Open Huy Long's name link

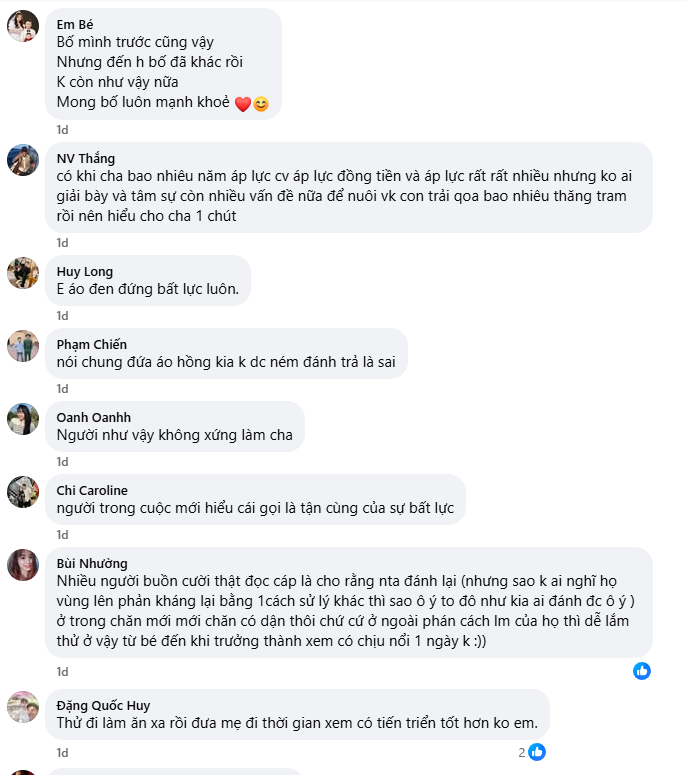tap(85, 271)
